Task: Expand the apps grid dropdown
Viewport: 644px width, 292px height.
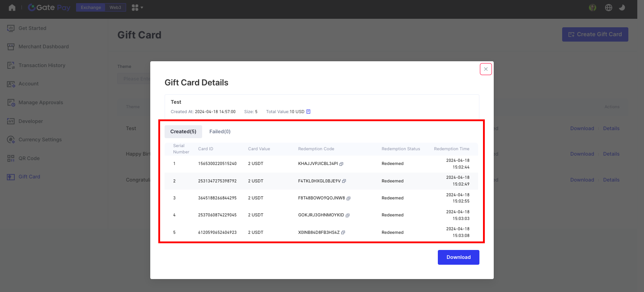Action: pos(137,8)
